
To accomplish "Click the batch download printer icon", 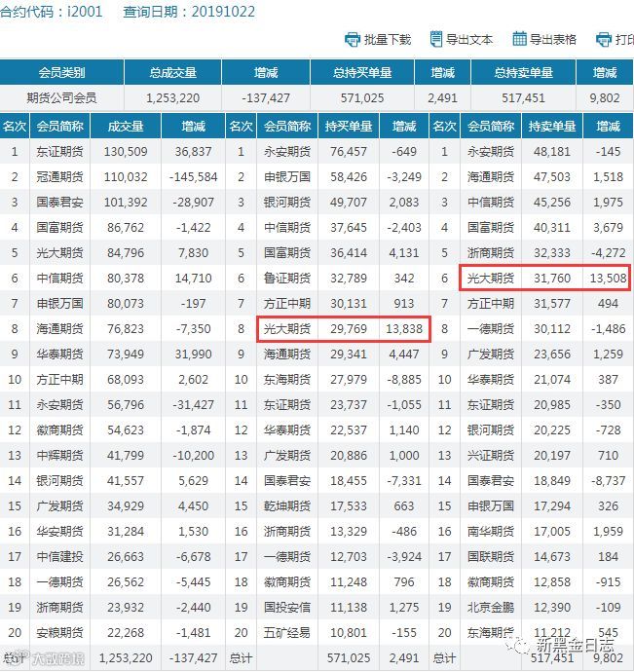I will coord(353,39).
